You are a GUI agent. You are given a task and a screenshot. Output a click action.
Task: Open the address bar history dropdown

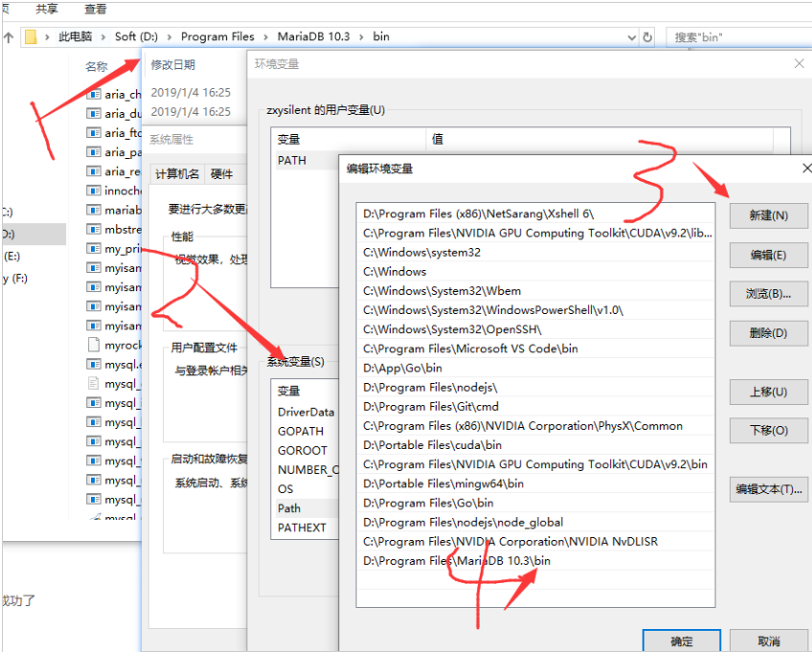pos(629,37)
